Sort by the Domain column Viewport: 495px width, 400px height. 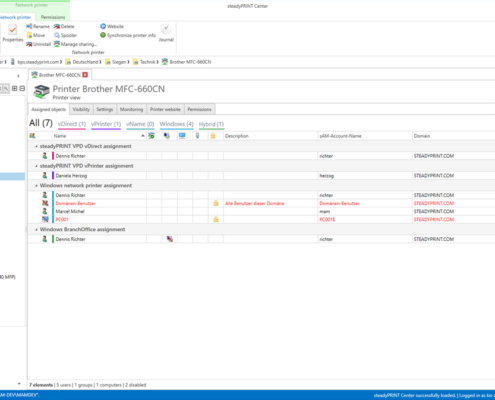point(453,136)
